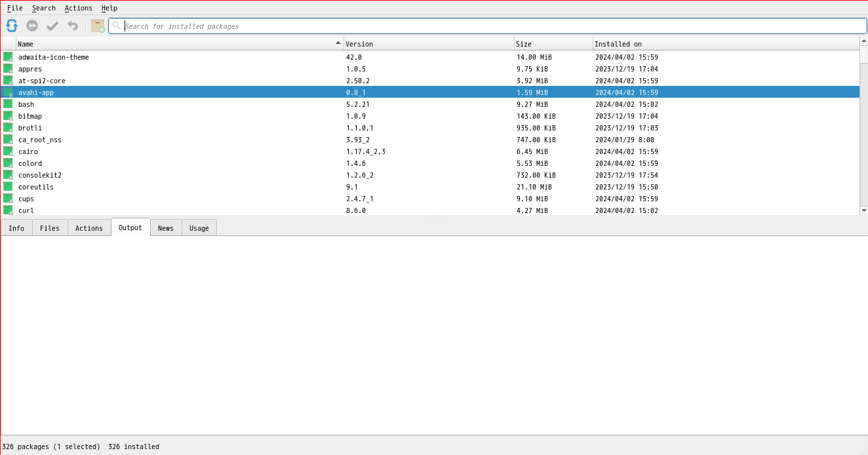Click version 5.2.21 of bash
The width and height of the screenshot is (868, 455).
click(358, 104)
